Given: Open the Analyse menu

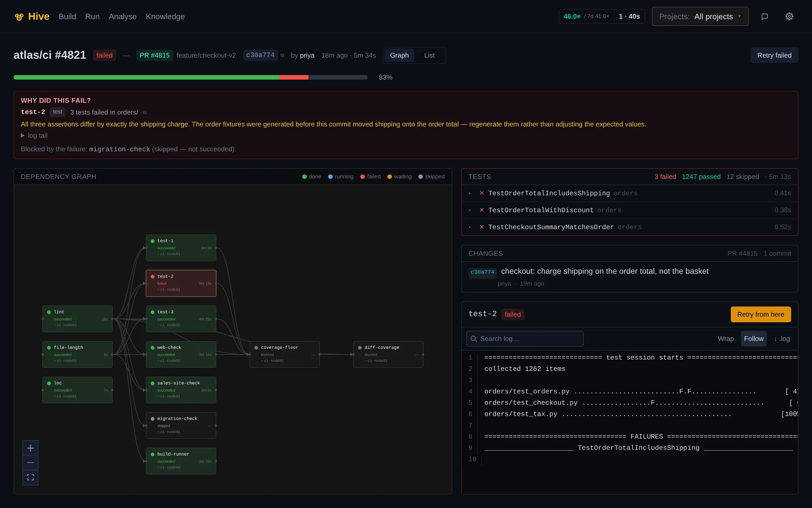Looking at the screenshot, I should point(123,17).
